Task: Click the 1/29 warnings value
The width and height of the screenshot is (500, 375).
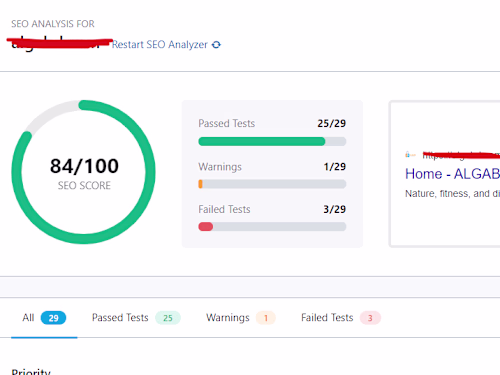Action: [335, 166]
